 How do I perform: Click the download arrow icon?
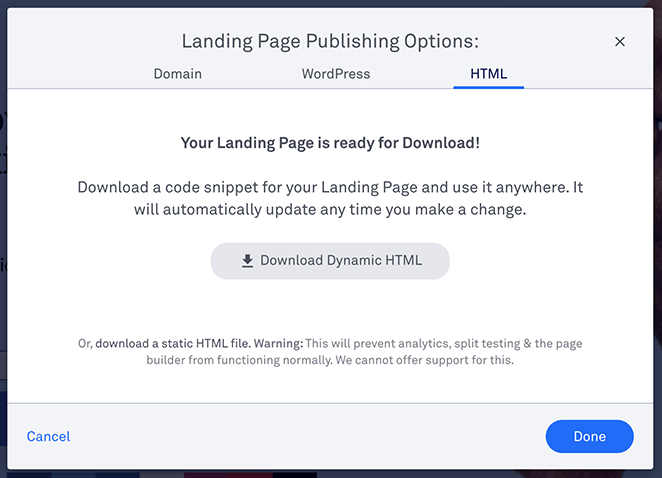[247, 261]
